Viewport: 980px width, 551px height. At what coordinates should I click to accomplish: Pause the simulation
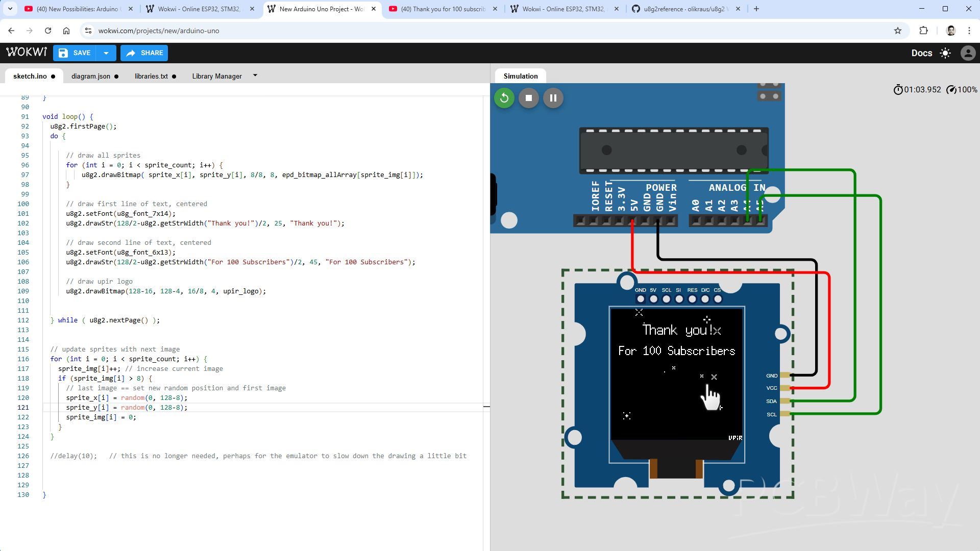coord(553,98)
